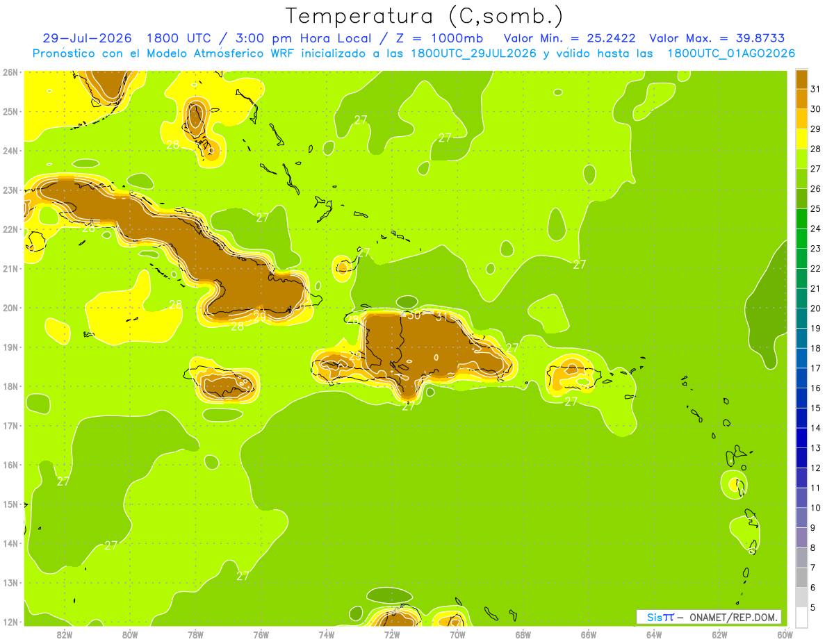
Task: Click the 70W longitude label
Action: tap(457, 635)
